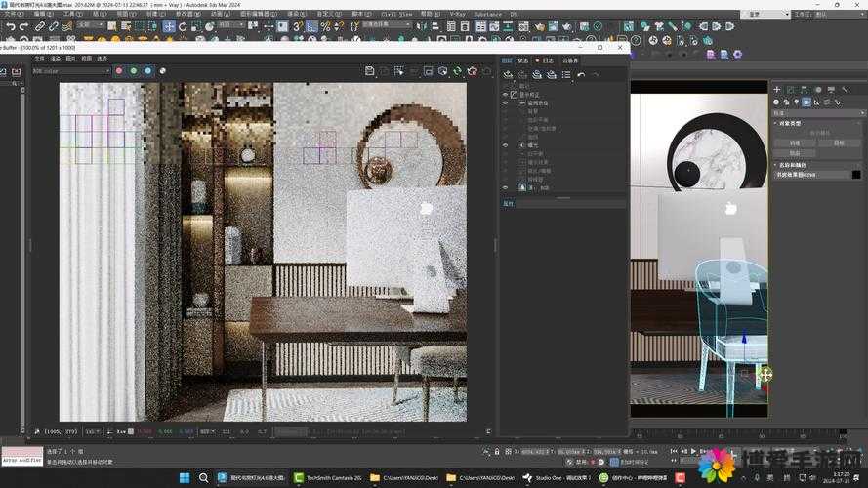Click the Redo arrow in main toolbar
The width and height of the screenshot is (868, 488).
click(x=23, y=26)
